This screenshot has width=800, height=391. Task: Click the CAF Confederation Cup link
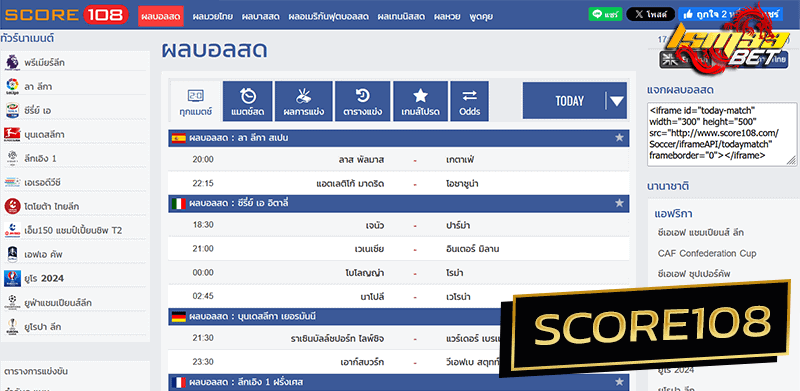pyautogui.click(x=707, y=253)
